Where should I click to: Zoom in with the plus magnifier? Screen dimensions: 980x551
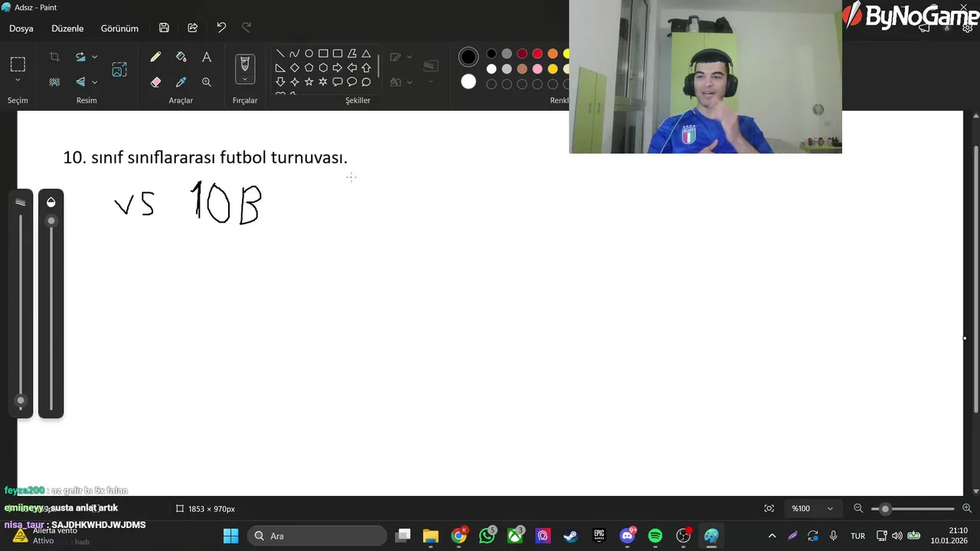[x=967, y=508]
